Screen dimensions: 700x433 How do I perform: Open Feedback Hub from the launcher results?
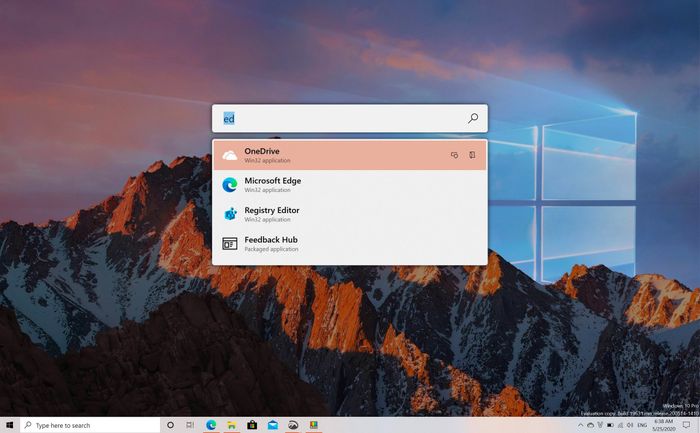350,243
